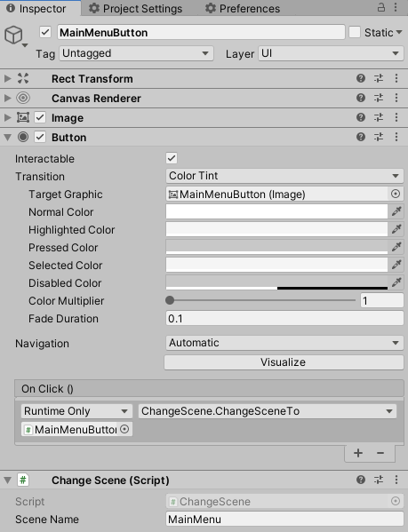408x532 pixels.
Task: Open the Highlighted Color swatch
Action: coord(276,229)
